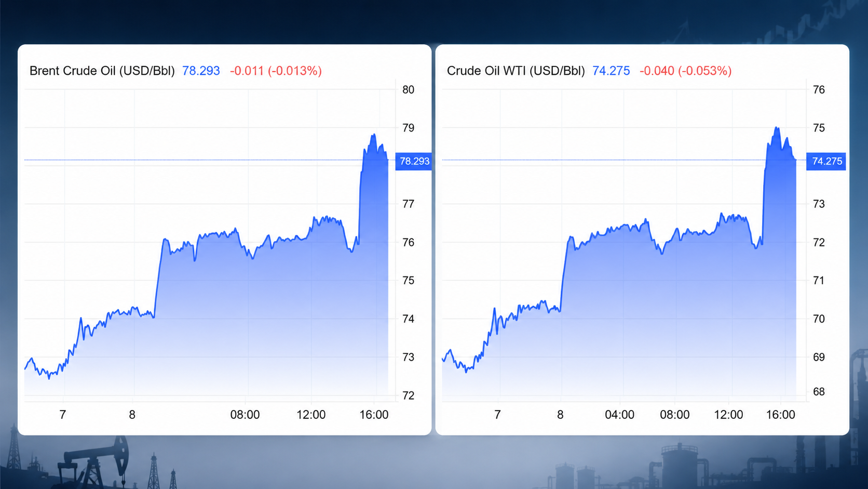Click the 72 price level on Brent axis
Viewport: 868px width, 489px height.
pos(409,395)
